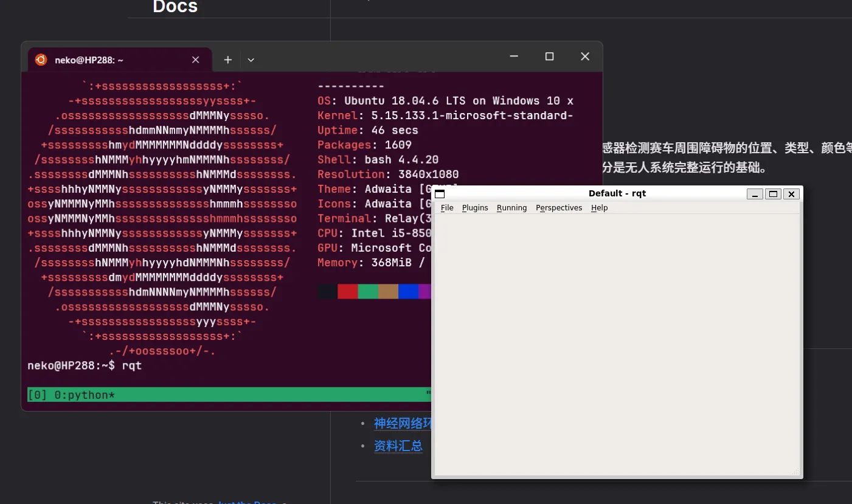Close the neko@HP288 terminal tab
This screenshot has height=504, width=852.
tap(195, 60)
